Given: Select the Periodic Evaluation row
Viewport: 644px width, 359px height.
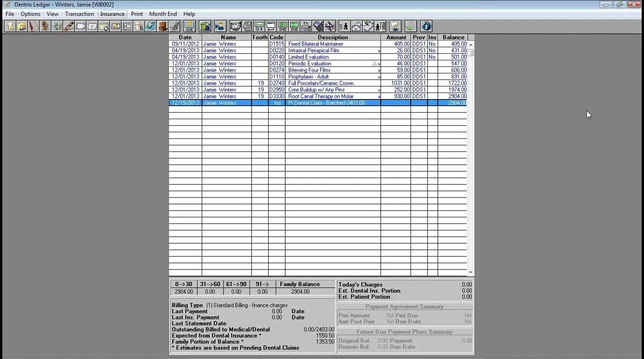Looking at the screenshot, I should 318,63.
